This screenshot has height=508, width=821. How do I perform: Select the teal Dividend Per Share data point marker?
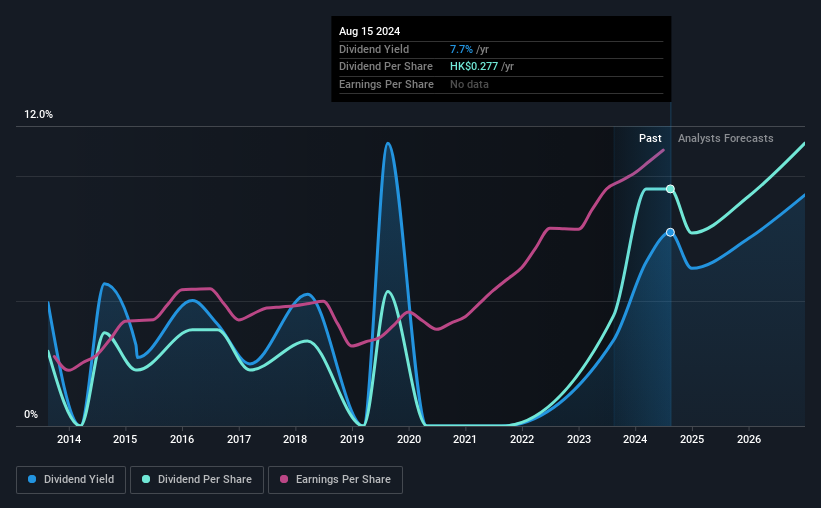(670, 189)
